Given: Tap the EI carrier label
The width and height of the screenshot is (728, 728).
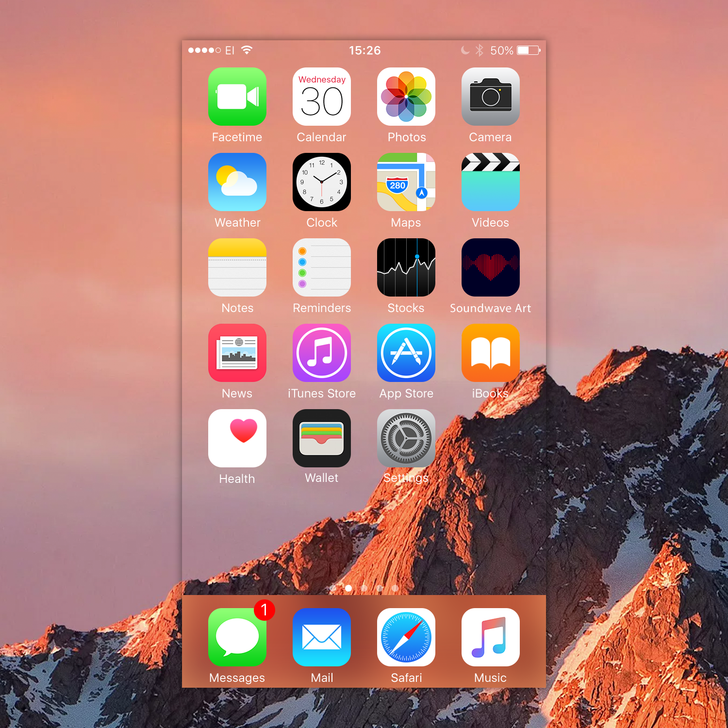Looking at the screenshot, I should click(x=230, y=50).
